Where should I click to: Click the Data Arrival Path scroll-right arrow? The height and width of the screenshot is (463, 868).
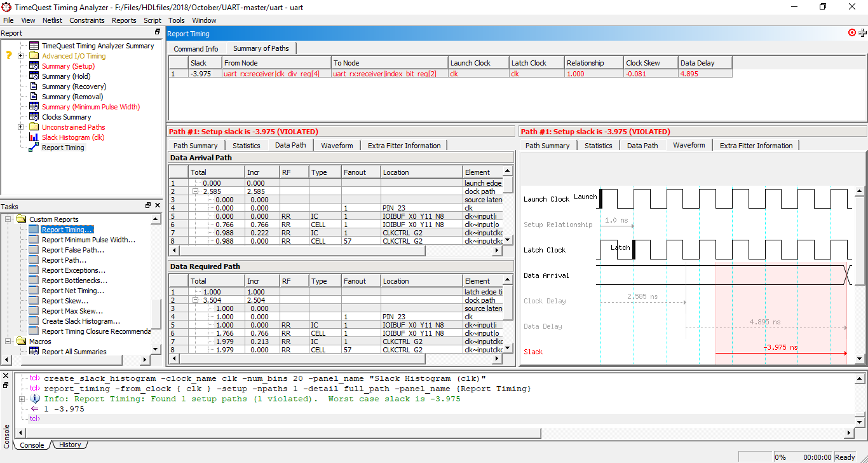[498, 251]
